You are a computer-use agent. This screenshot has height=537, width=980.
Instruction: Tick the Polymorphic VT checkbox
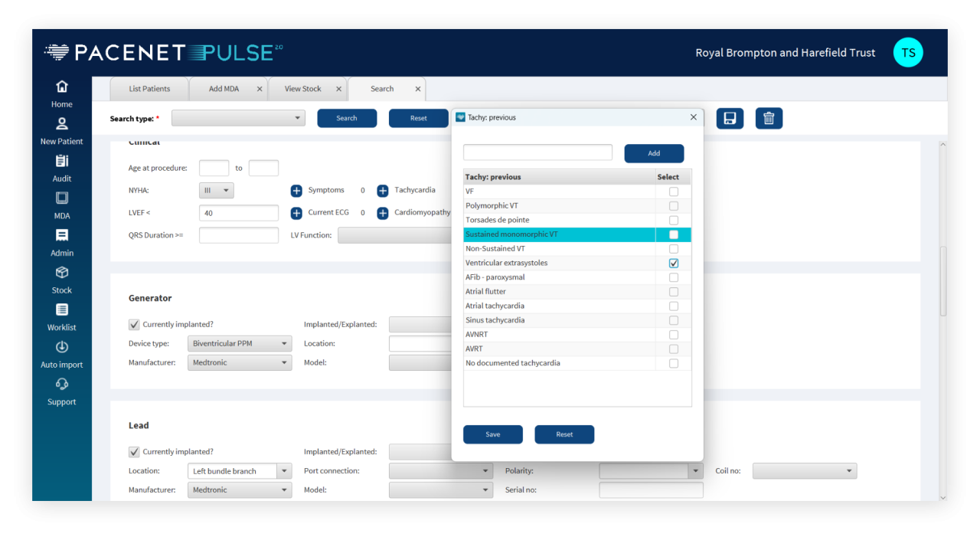point(674,206)
